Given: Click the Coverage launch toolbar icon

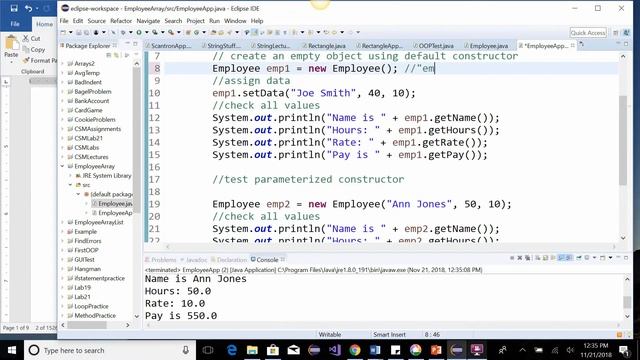Looking at the screenshot, I should point(155,32).
